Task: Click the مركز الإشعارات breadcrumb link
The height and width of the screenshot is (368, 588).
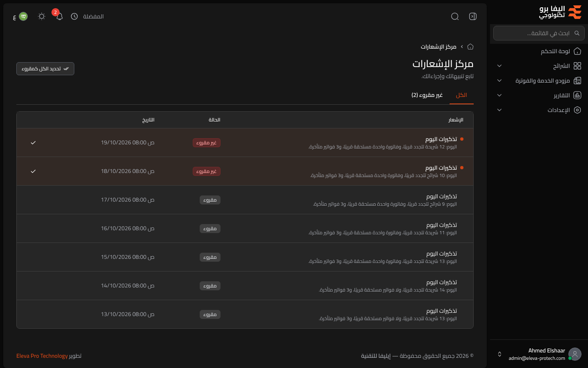Action: pyautogui.click(x=439, y=47)
